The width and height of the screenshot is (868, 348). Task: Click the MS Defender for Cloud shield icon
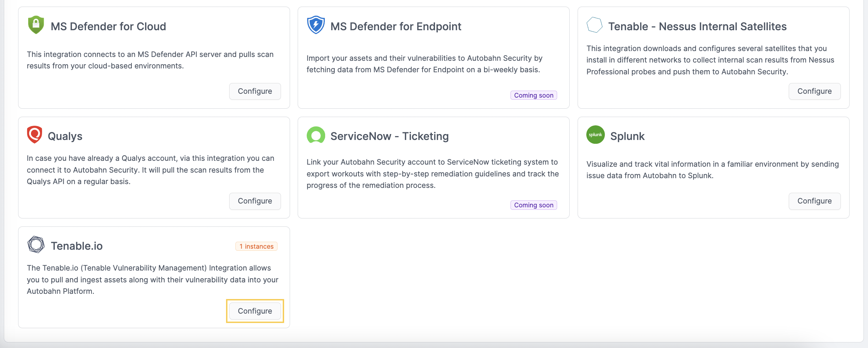click(x=36, y=25)
